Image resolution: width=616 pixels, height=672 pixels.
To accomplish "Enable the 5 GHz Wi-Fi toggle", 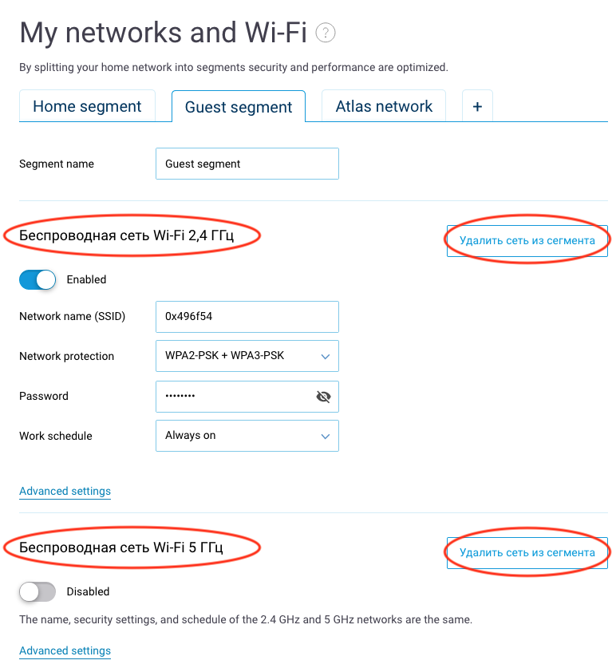I will click(38, 592).
